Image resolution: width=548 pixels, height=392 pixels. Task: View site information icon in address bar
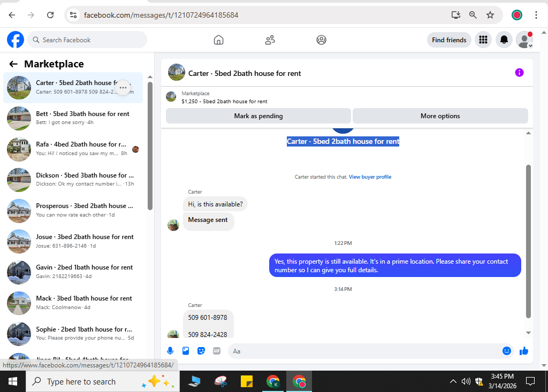[73, 15]
